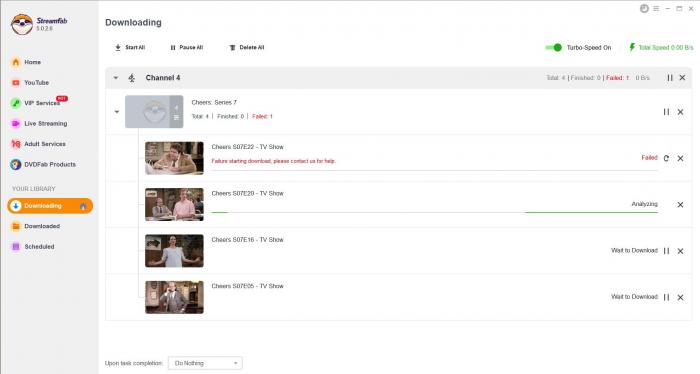700x374 pixels.
Task: Click the Cheers: Series 7 title
Action: click(214, 102)
